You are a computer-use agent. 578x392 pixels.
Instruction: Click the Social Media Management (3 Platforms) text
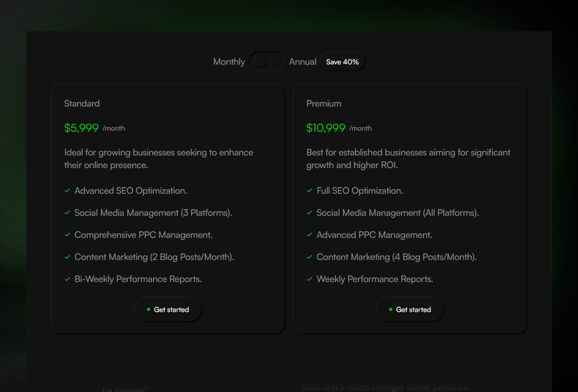pos(153,213)
